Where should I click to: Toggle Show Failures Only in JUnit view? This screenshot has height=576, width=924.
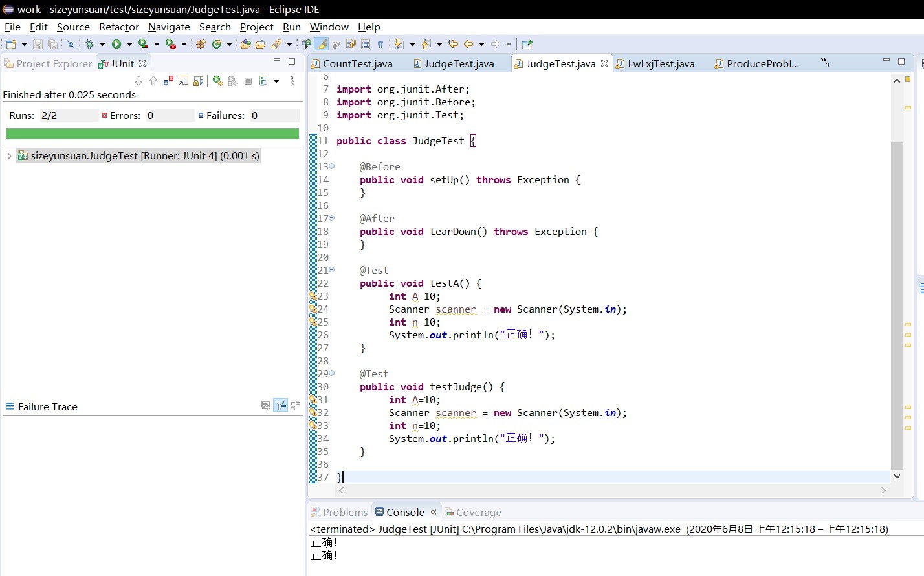click(x=168, y=81)
